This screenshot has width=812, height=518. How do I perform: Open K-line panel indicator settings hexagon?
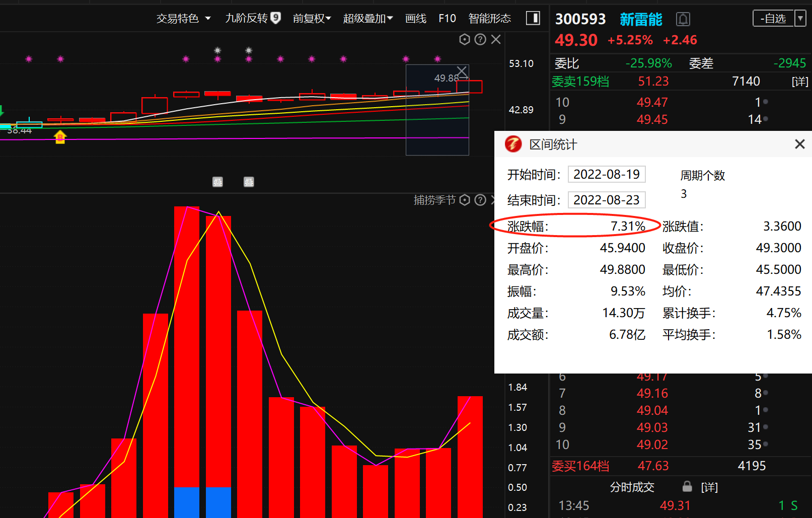(x=465, y=39)
